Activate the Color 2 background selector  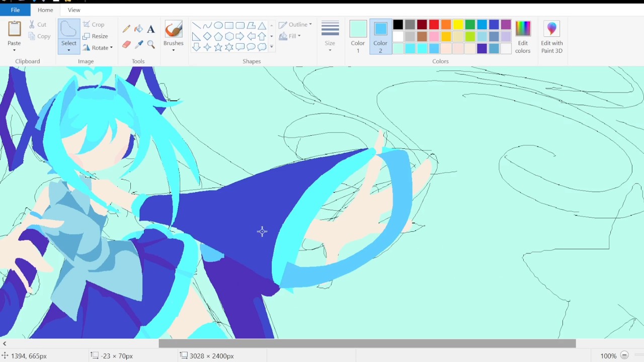click(380, 37)
